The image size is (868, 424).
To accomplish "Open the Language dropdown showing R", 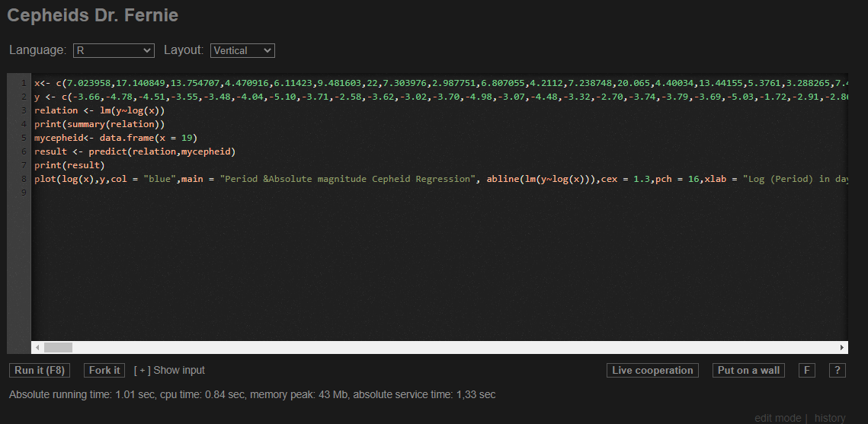I will (114, 50).
